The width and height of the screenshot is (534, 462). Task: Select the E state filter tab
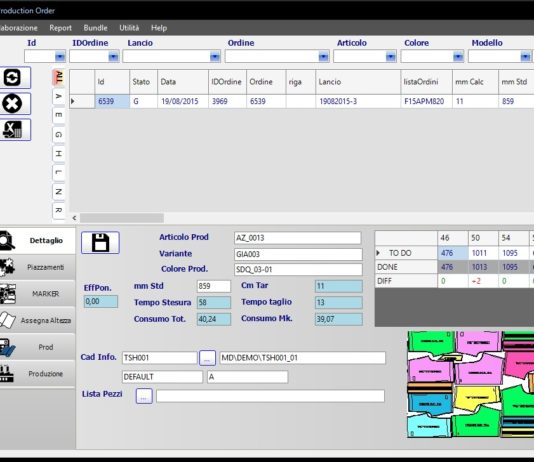pyautogui.click(x=59, y=115)
